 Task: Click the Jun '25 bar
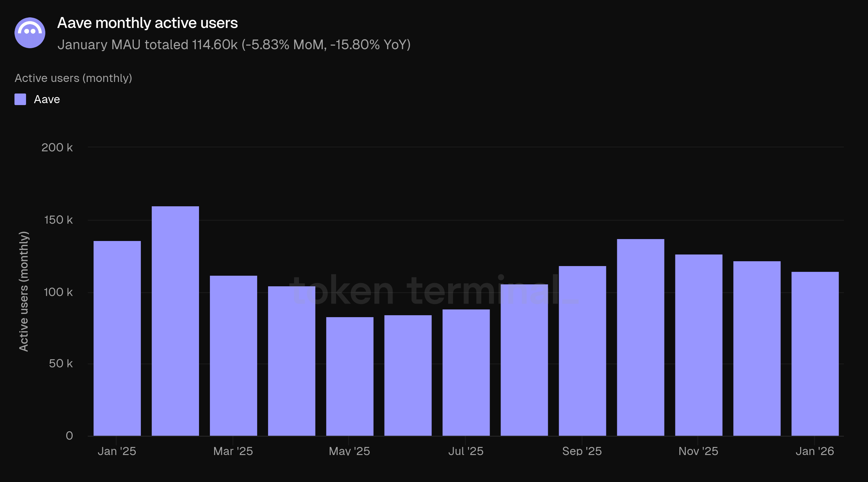click(x=408, y=375)
